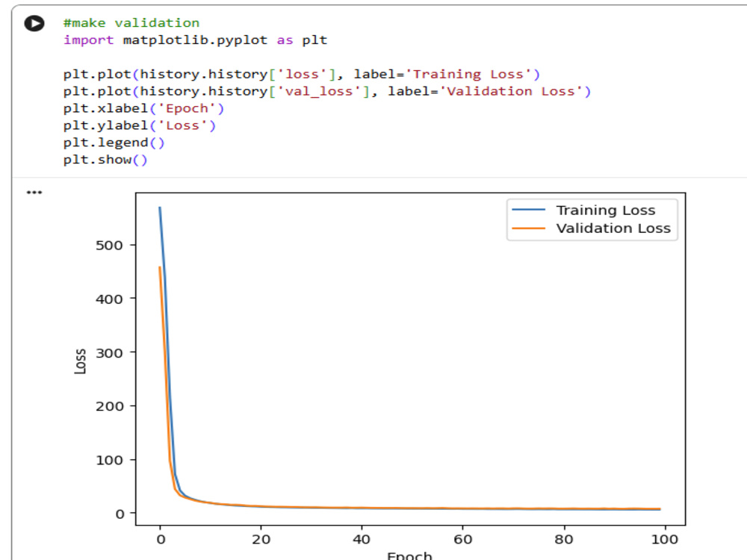Click the x-axis tick label 40
This screenshot has width=747, height=560.
361,539
